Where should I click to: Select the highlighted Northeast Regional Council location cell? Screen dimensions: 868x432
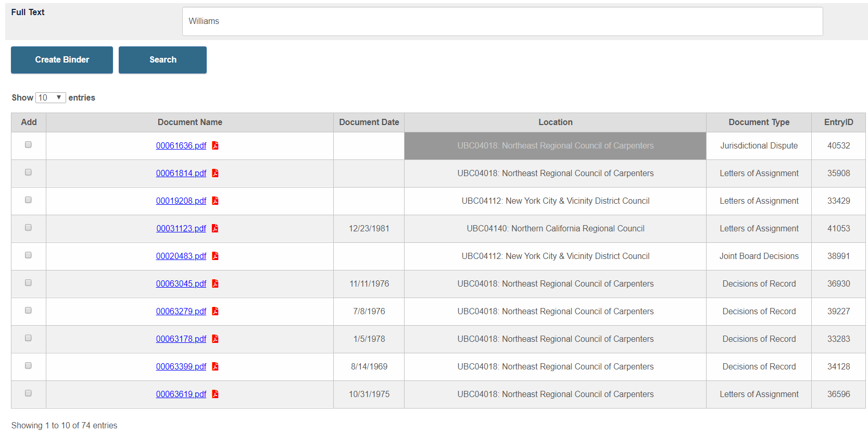pyautogui.click(x=555, y=146)
